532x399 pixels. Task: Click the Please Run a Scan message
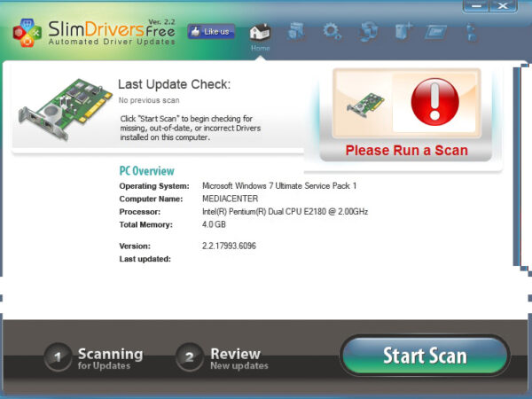tap(406, 151)
